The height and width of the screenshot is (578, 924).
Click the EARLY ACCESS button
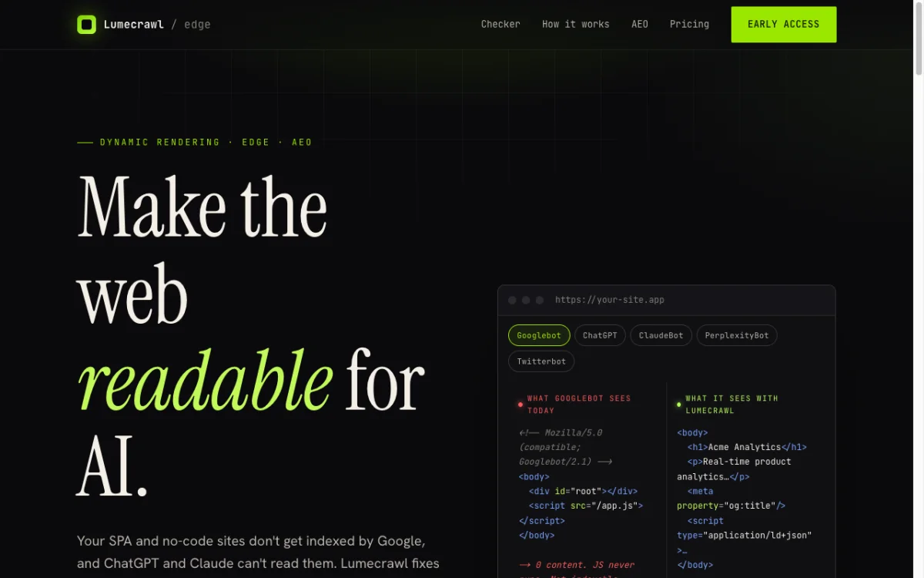pyautogui.click(x=783, y=25)
